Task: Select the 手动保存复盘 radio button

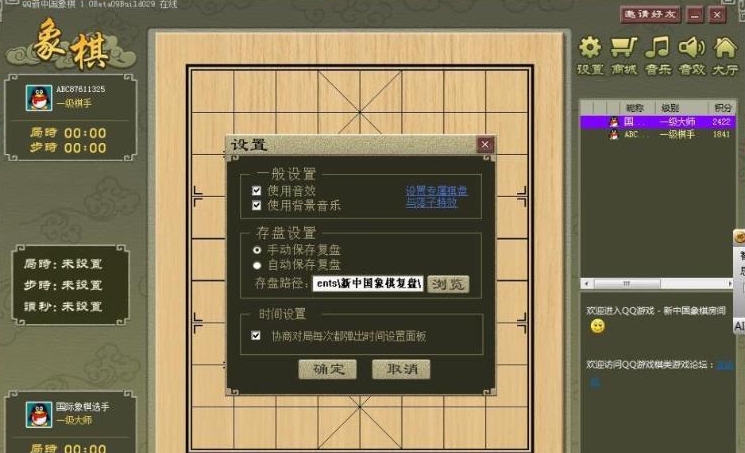Action: pos(257,250)
